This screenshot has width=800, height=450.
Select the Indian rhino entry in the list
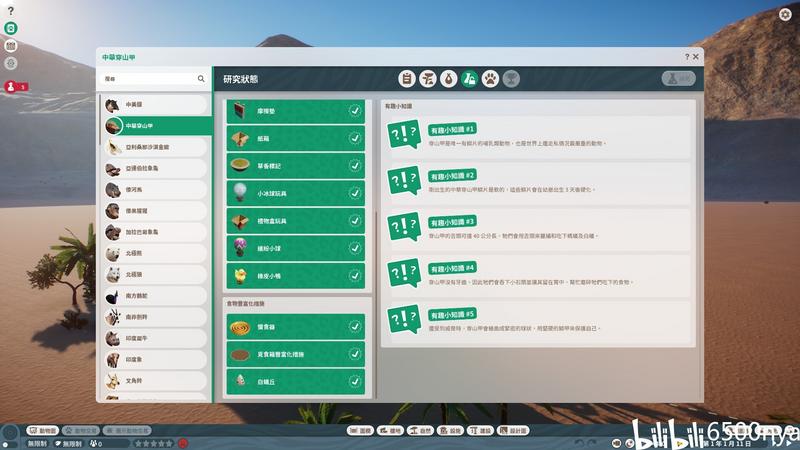click(156, 338)
